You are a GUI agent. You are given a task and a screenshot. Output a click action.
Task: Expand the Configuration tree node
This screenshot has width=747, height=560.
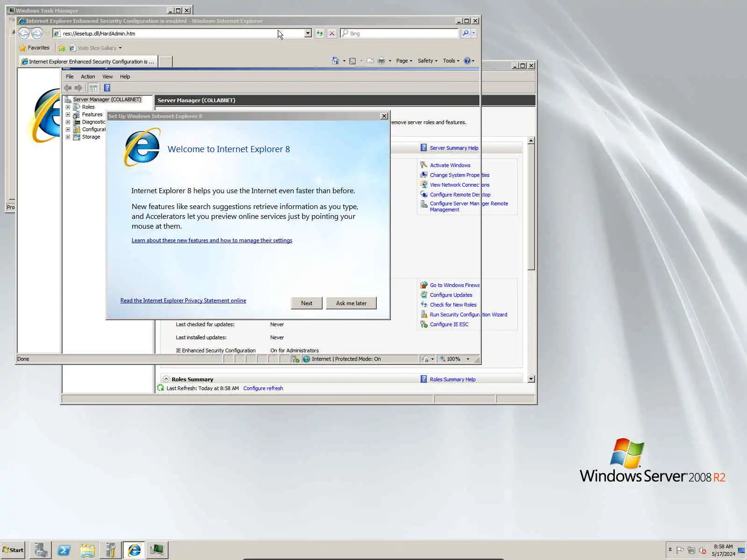click(68, 129)
